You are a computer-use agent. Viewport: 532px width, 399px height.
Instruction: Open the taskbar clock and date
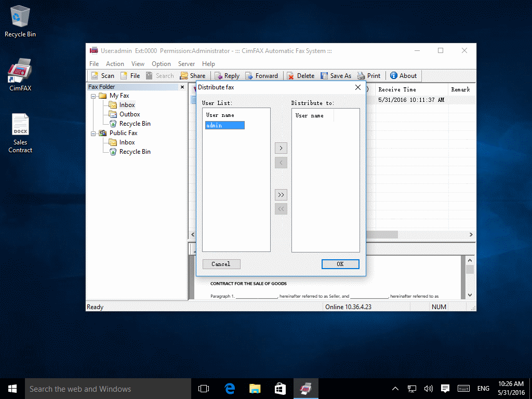tap(511, 389)
